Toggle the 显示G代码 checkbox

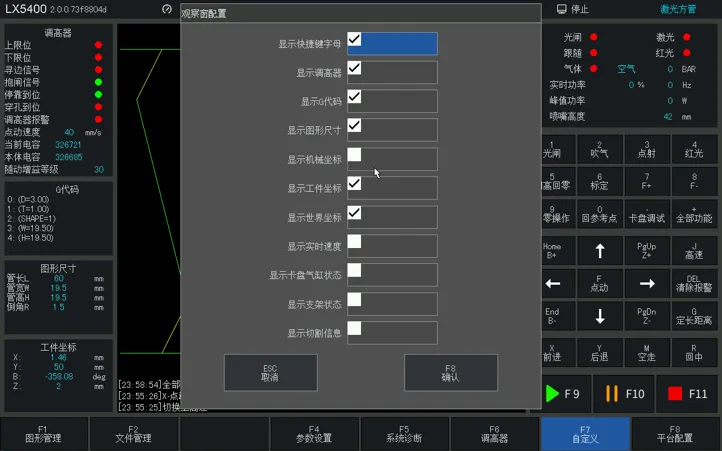(x=354, y=97)
